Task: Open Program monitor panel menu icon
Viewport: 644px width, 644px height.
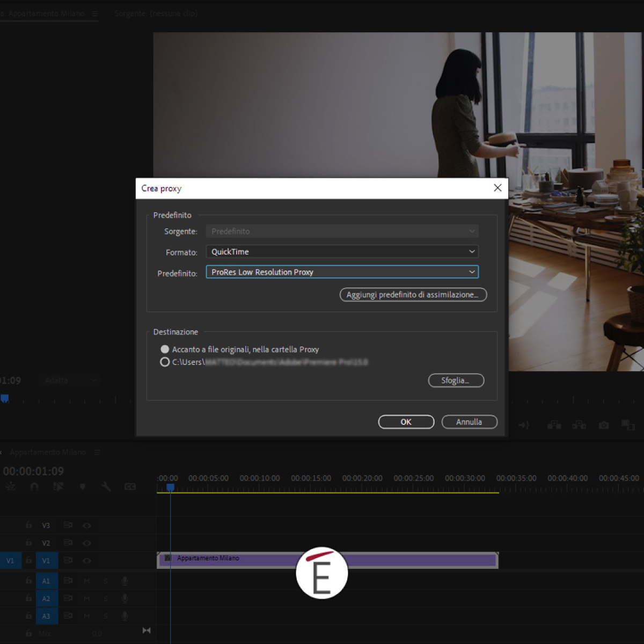Action: click(94, 13)
